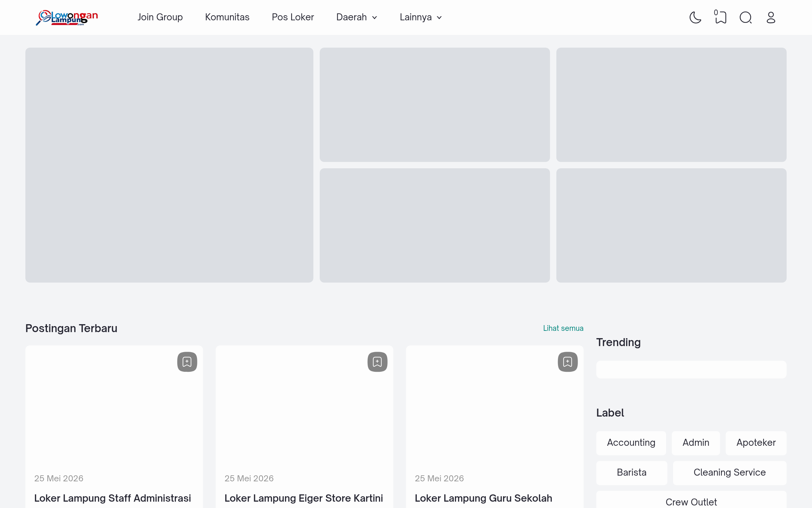
Task: Open the user account icon
Action: click(x=771, y=17)
